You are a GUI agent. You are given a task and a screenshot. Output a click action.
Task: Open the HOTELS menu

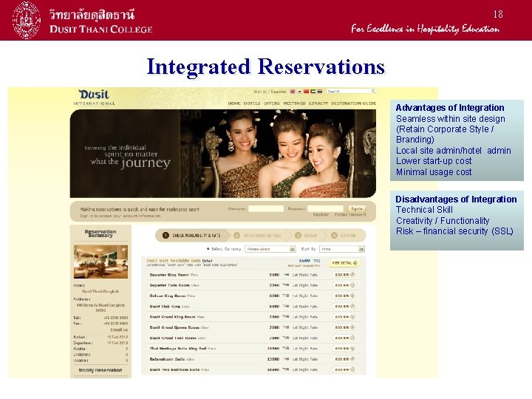(x=252, y=103)
